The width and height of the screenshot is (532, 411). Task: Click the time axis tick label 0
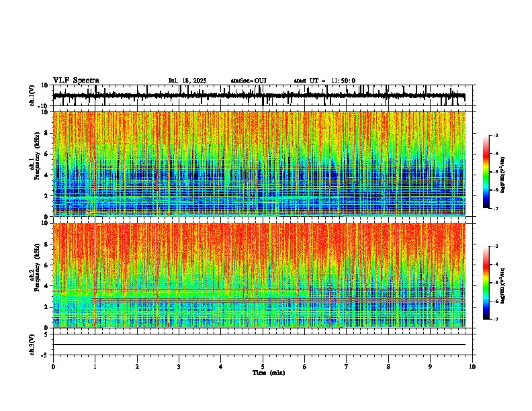coord(53,367)
